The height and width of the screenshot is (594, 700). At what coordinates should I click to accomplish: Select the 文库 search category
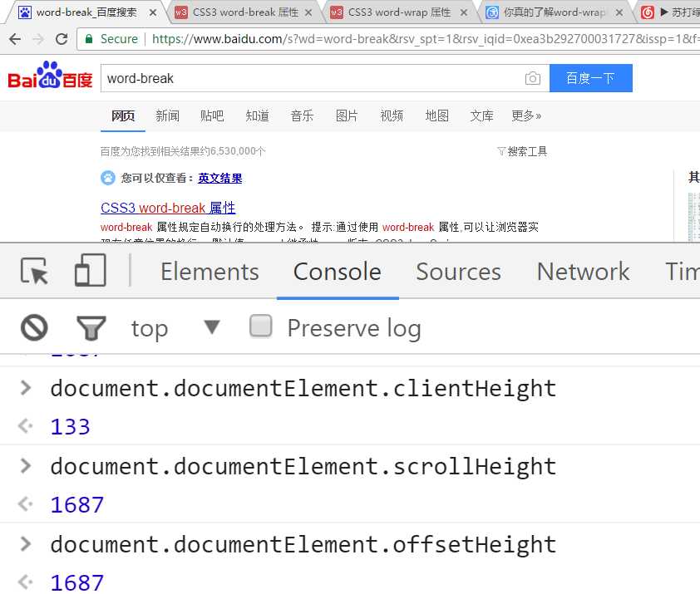(x=481, y=116)
